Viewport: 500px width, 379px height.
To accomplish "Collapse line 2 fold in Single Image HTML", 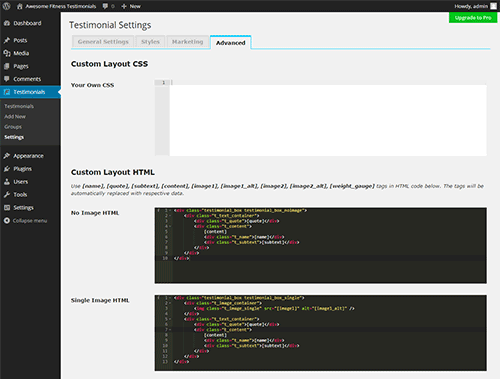I will (x=170, y=303).
